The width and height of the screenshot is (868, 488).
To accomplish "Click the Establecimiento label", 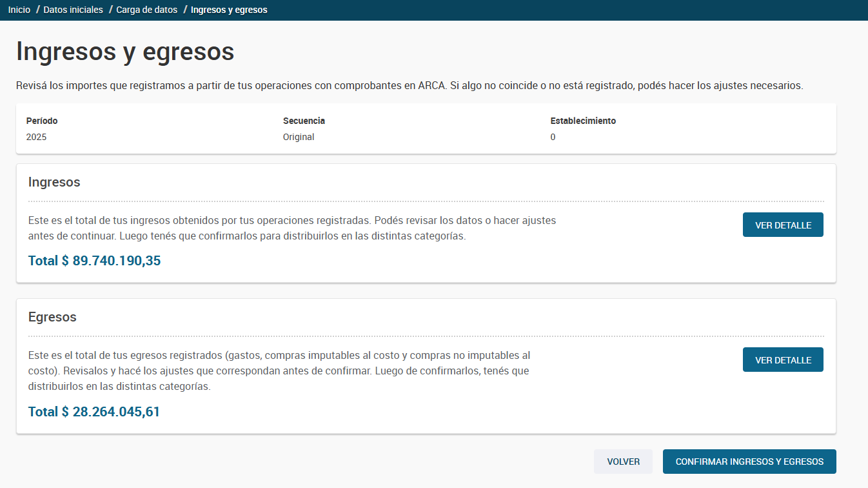I will 583,121.
